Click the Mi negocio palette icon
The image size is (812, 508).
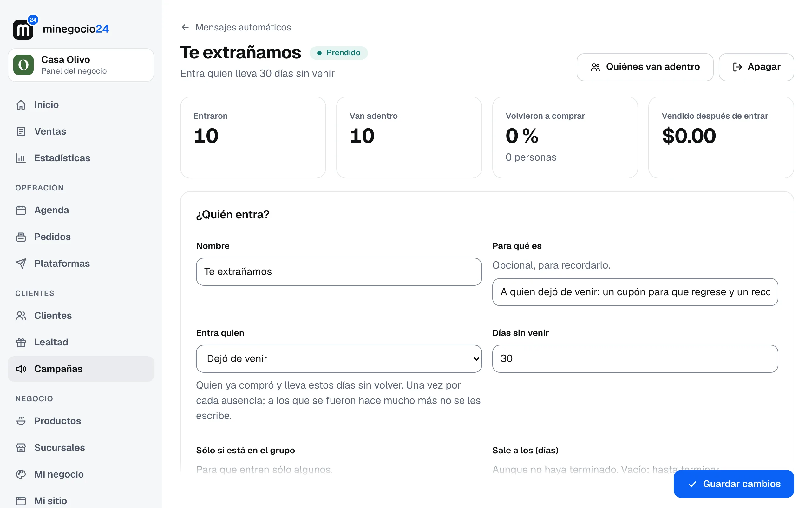tap(21, 474)
